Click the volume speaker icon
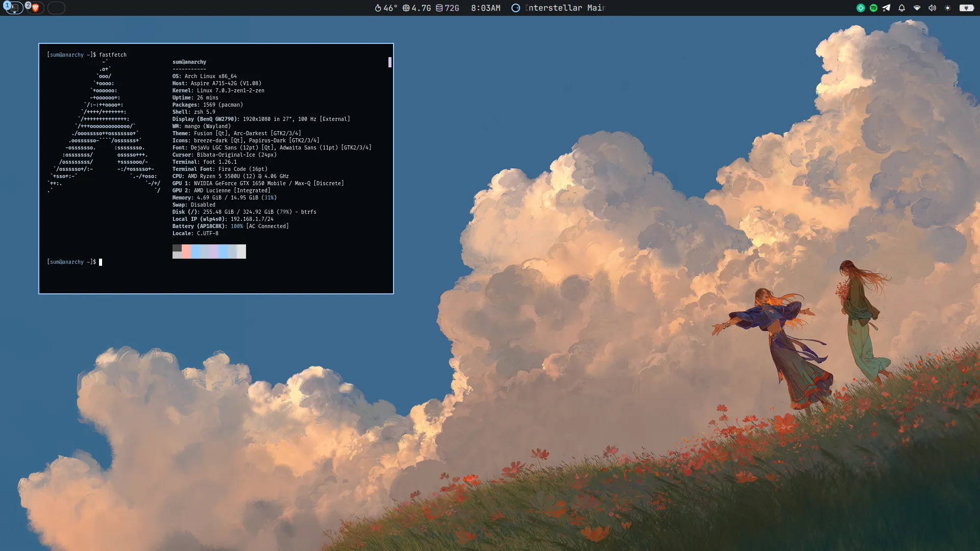The height and width of the screenshot is (551, 980). (x=932, y=8)
